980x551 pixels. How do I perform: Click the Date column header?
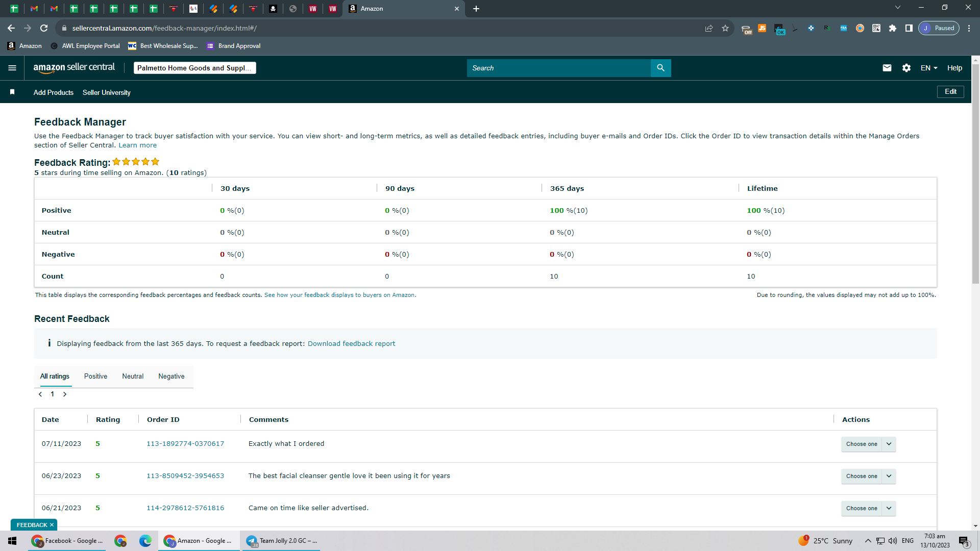51,419
